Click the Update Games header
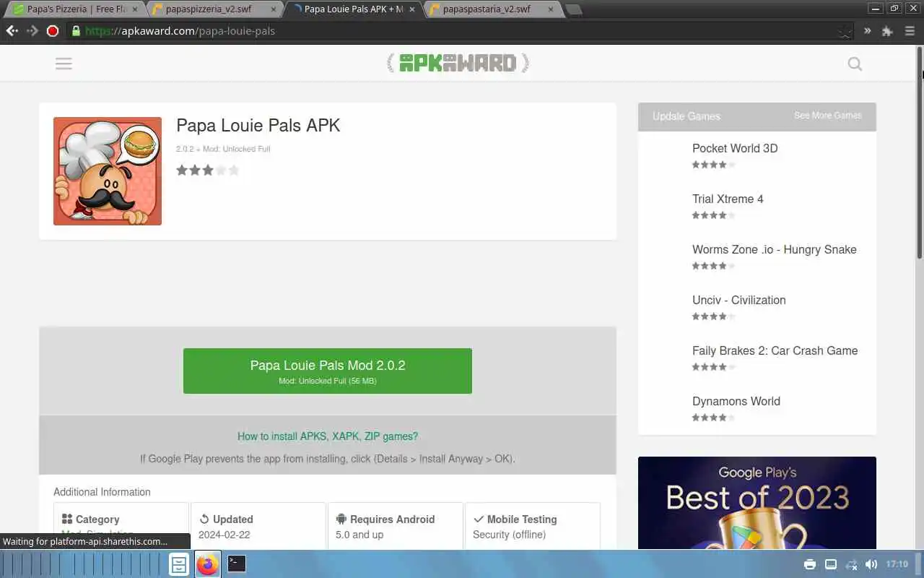This screenshot has width=924, height=578. click(x=687, y=116)
